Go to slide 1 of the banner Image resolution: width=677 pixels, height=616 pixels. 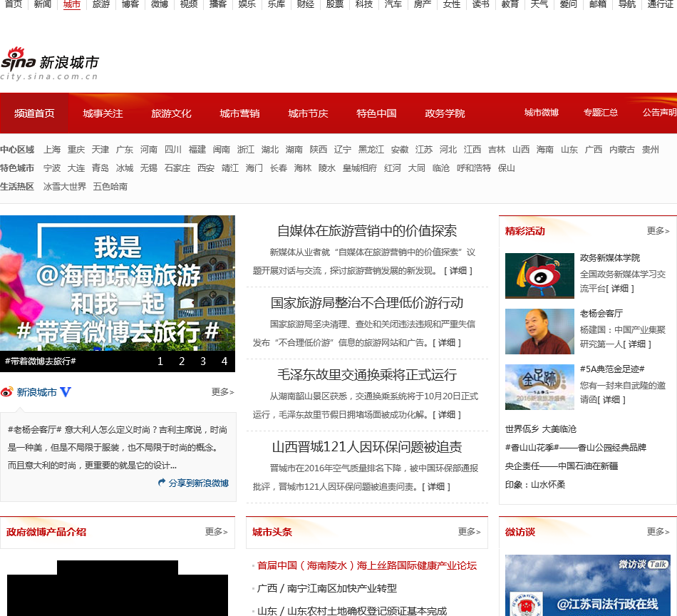[160, 361]
